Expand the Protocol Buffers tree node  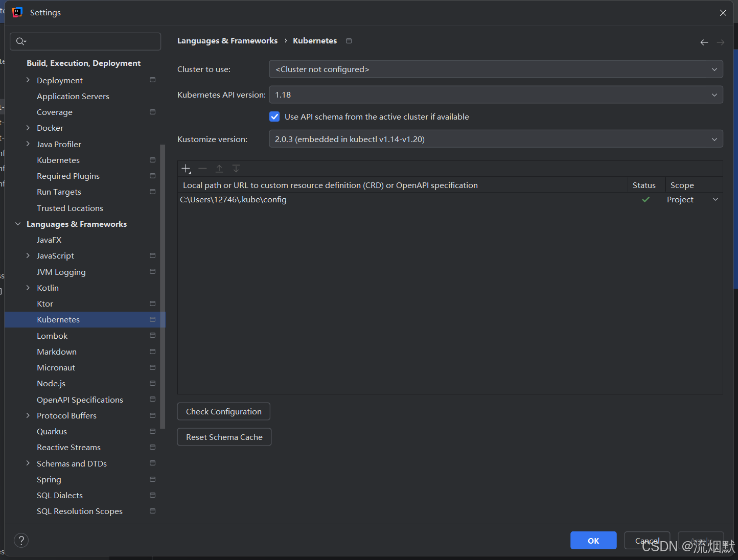[28, 415]
